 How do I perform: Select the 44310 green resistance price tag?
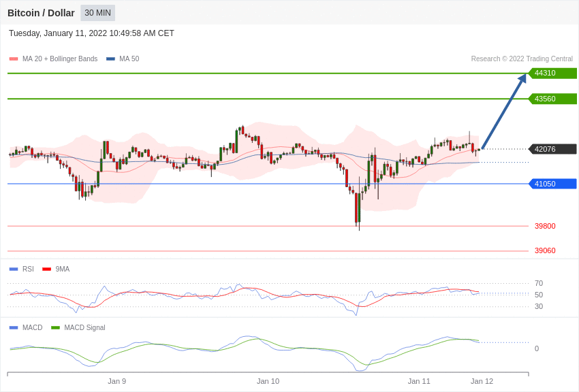pos(552,73)
